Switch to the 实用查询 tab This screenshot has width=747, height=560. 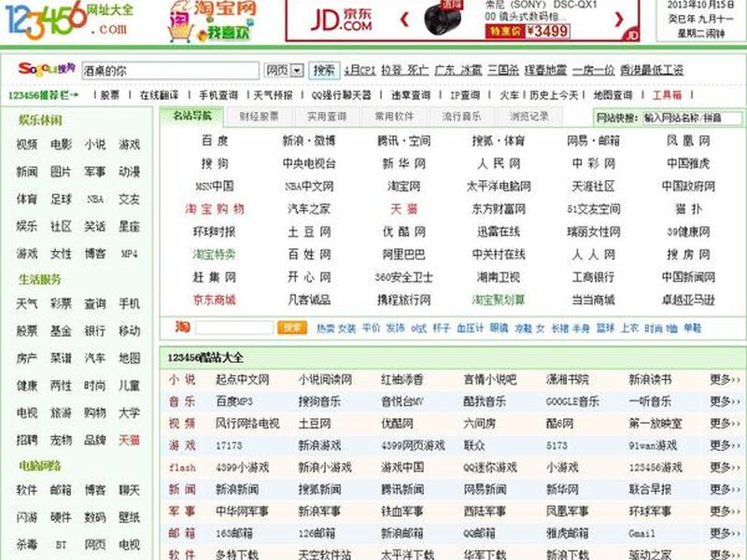[x=326, y=116]
